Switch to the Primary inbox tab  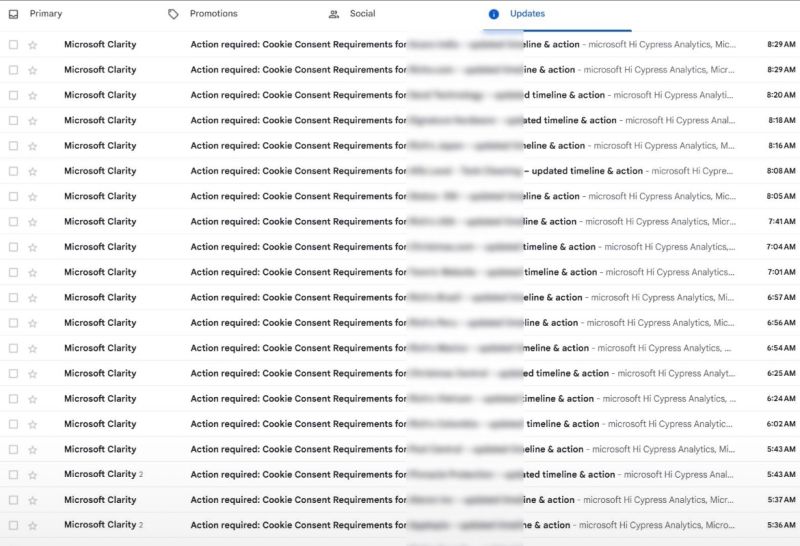(x=45, y=14)
